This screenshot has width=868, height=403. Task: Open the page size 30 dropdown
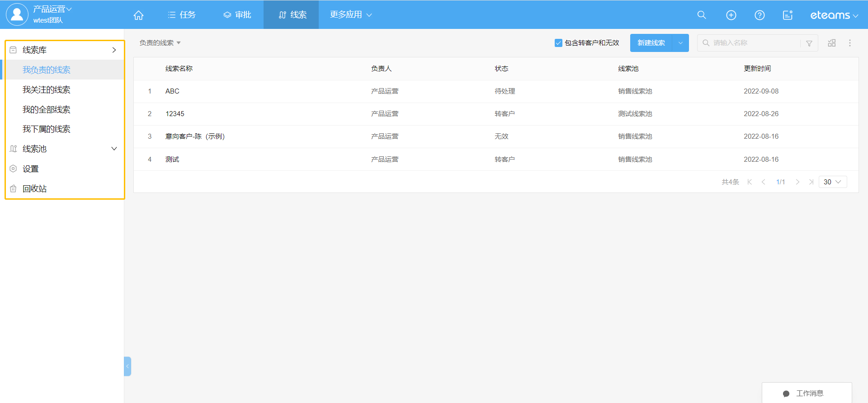coord(832,182)
